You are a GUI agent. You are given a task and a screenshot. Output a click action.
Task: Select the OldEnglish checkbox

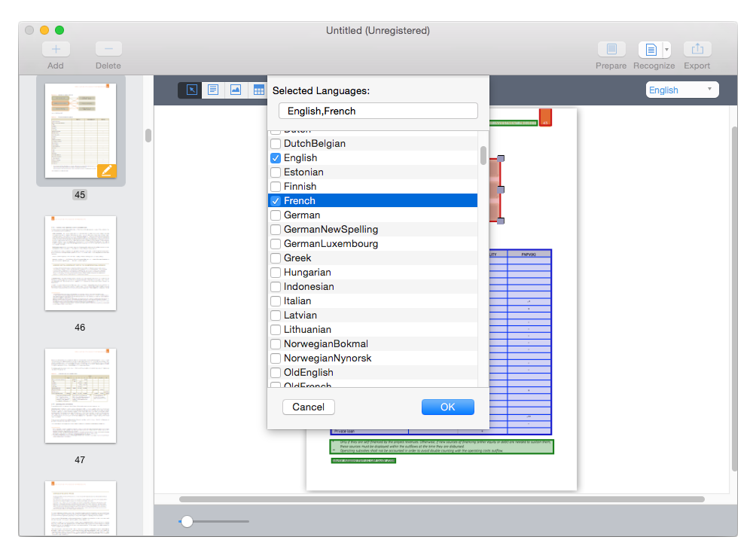point(276,373)
